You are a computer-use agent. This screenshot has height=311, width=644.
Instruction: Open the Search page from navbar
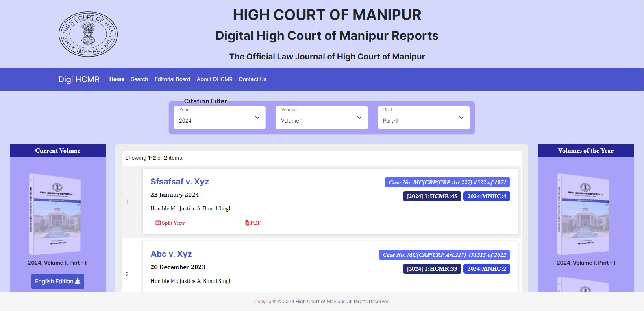[x=139, y=79]
